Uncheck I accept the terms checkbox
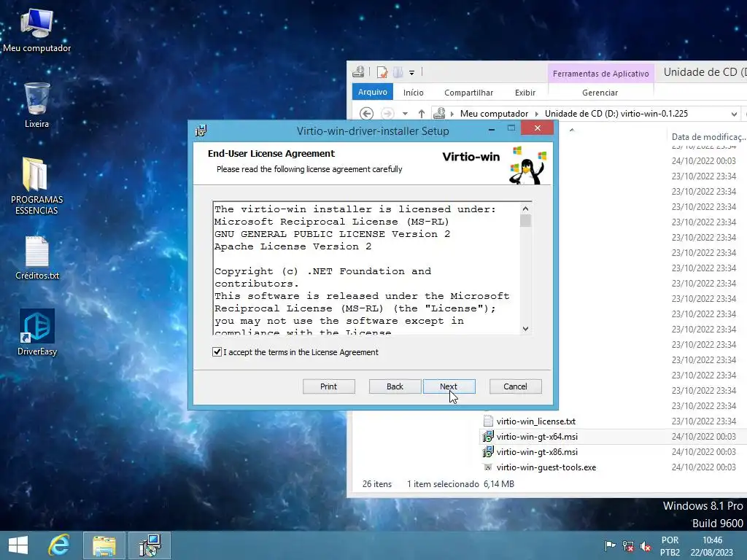This screenshot has width=747, height=560. point(217,352)
